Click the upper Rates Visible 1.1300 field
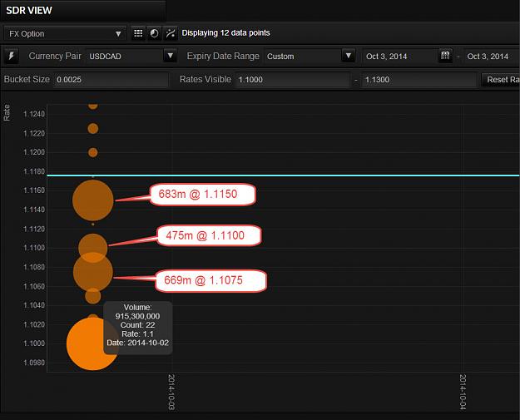The width and height of the screenshot is (520, 420). coord(418,80)
